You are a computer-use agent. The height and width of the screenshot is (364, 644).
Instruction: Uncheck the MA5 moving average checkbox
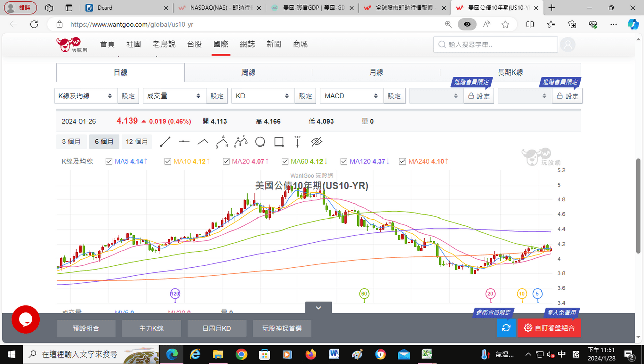109,161
